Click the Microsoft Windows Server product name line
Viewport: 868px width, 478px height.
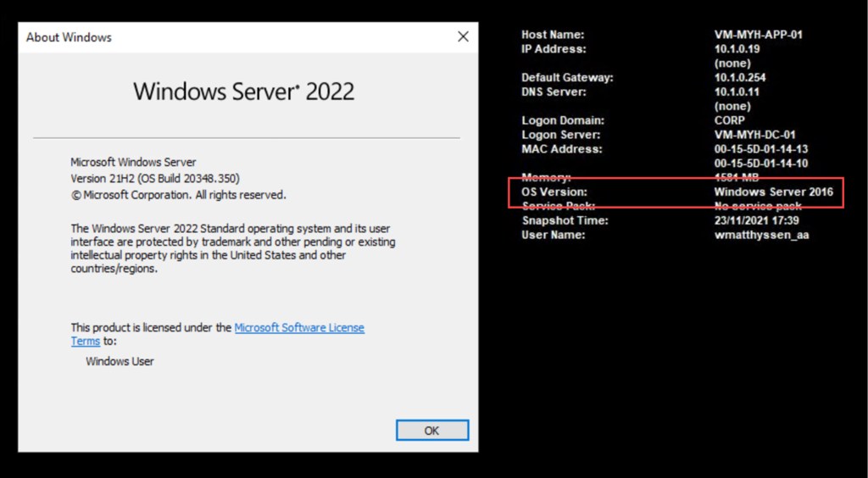click(133, 162)
